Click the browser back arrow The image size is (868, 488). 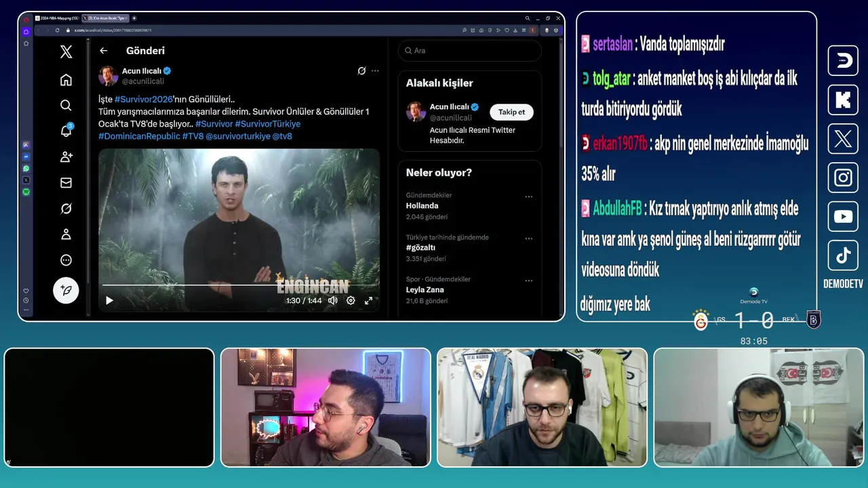[x=38, y=30]
